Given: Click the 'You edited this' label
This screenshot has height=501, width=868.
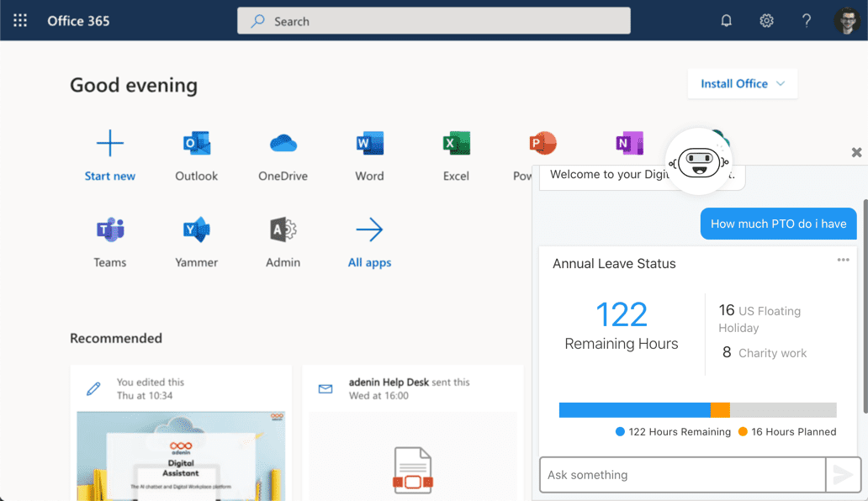Looking at the screenshot, I should (x=151, y=382).
